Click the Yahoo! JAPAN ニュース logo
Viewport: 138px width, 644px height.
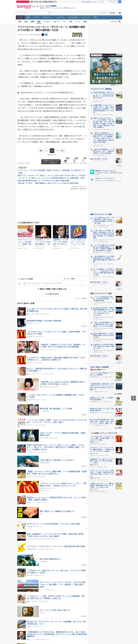(x=27, y=7)
